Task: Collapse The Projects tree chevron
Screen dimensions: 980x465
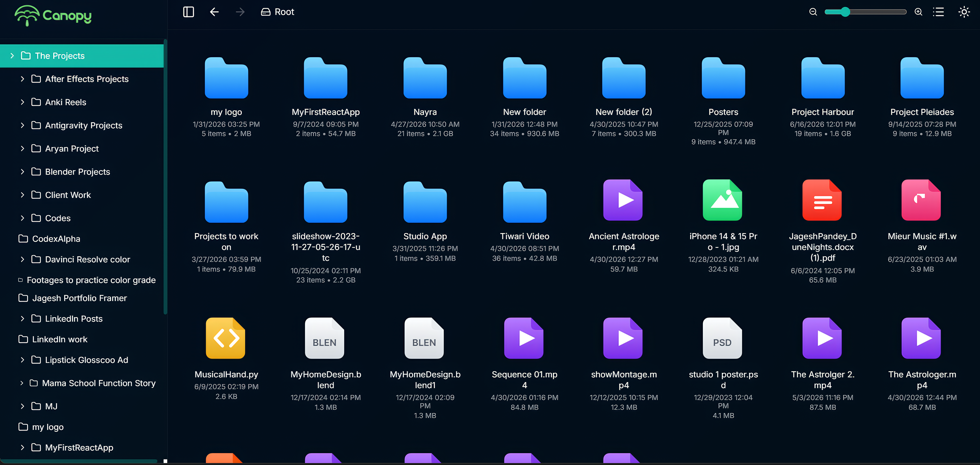Action: coord(12,56)
